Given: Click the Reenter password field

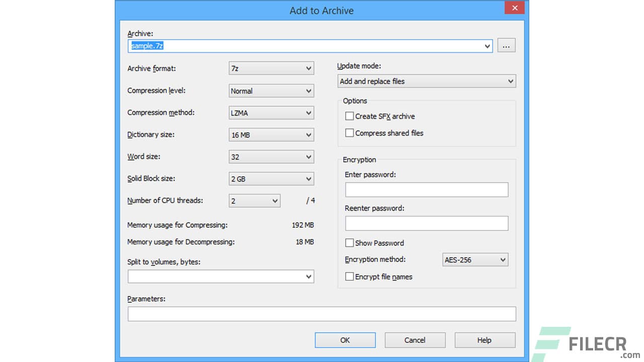Looking at the screenshot, I should [x=427, y=223].
